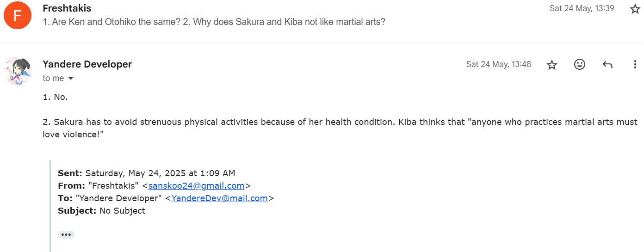Viewport: 644px width, 252px height.
Task: Click Yandere Developer profile picture
Action: pyautogui.click(x=18, y=71)
